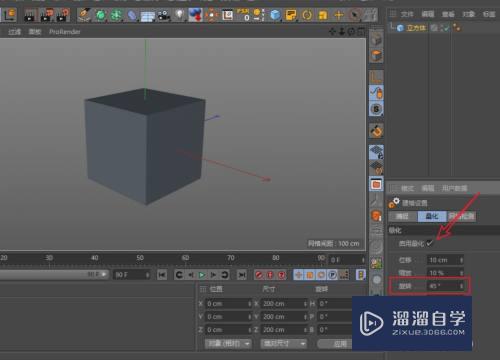Image resolution: width=500 pixels, height=360 pixels.
Task: Click the scale quantize 10 % stepper
Action: [462, 273]
